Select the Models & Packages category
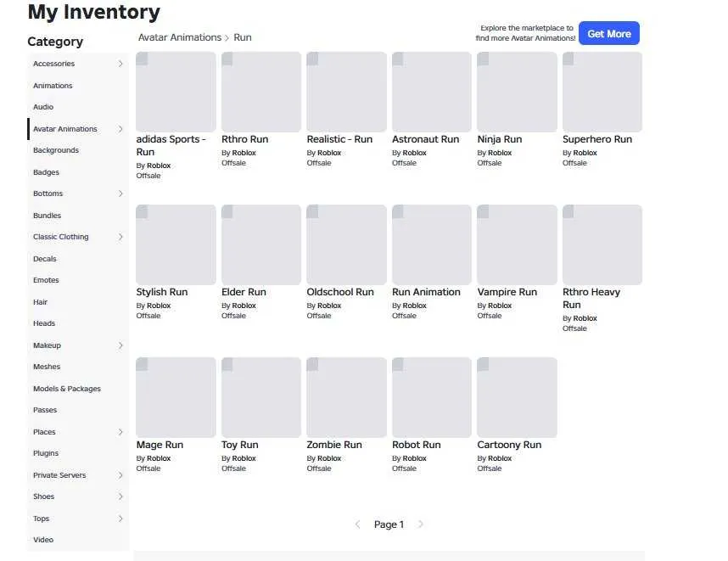This screenshot has width=728, height=561. 67,389
